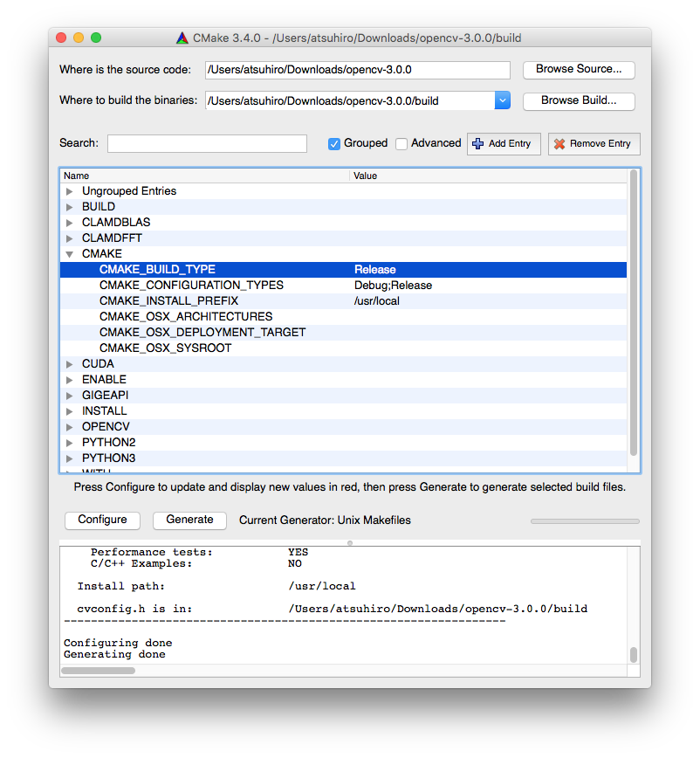
Task: Expand the ENABLE group
Action: click(x=70, y=380)
